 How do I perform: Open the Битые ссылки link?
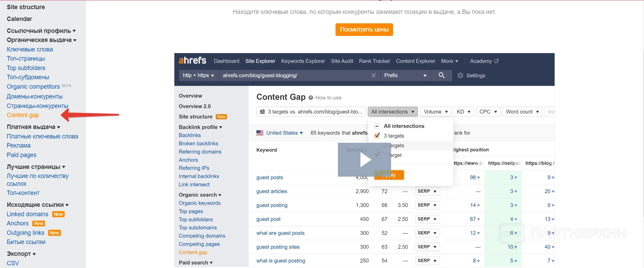(26, 242)
